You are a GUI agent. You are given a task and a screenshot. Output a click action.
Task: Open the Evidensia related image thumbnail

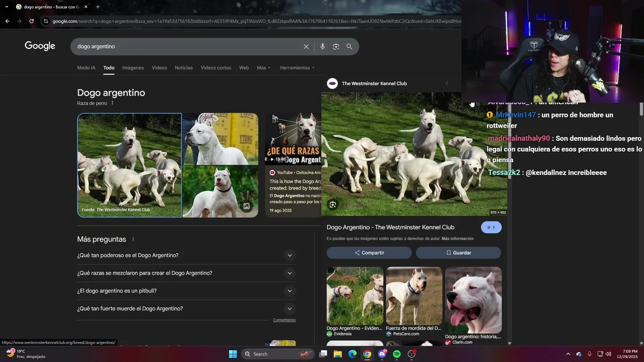point(355,296)
